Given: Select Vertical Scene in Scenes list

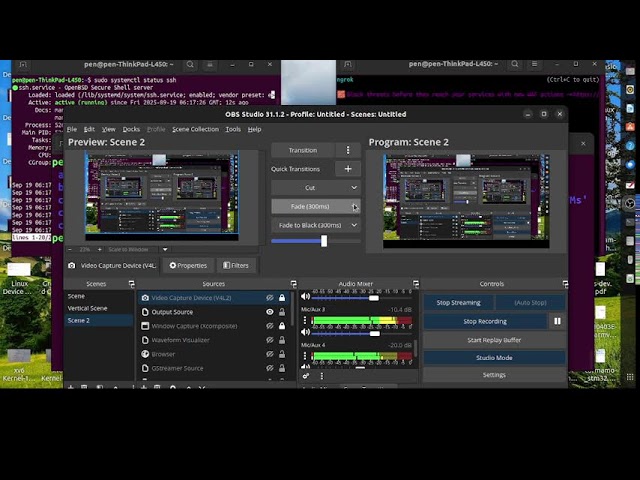Looking at the screenshot, I should pos(87,308).
